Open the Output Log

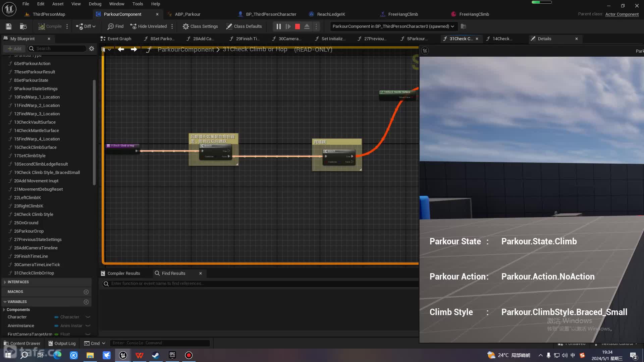[x=62, y=343]
